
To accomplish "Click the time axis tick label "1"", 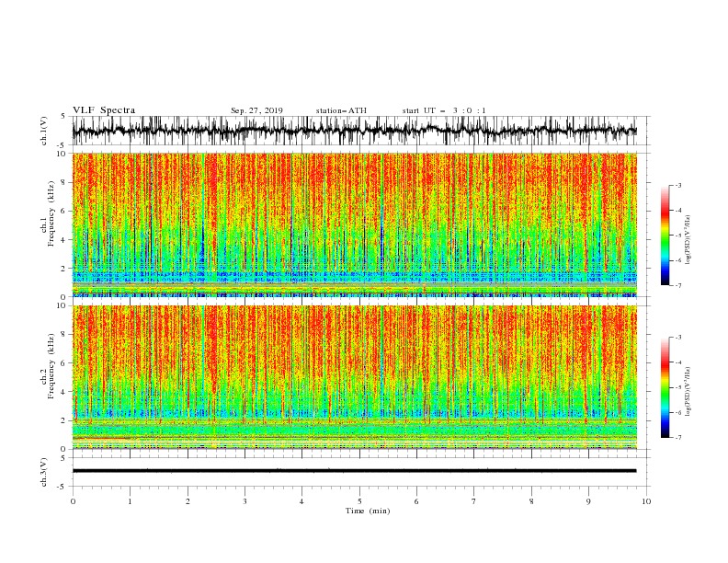I will (130, 501).
